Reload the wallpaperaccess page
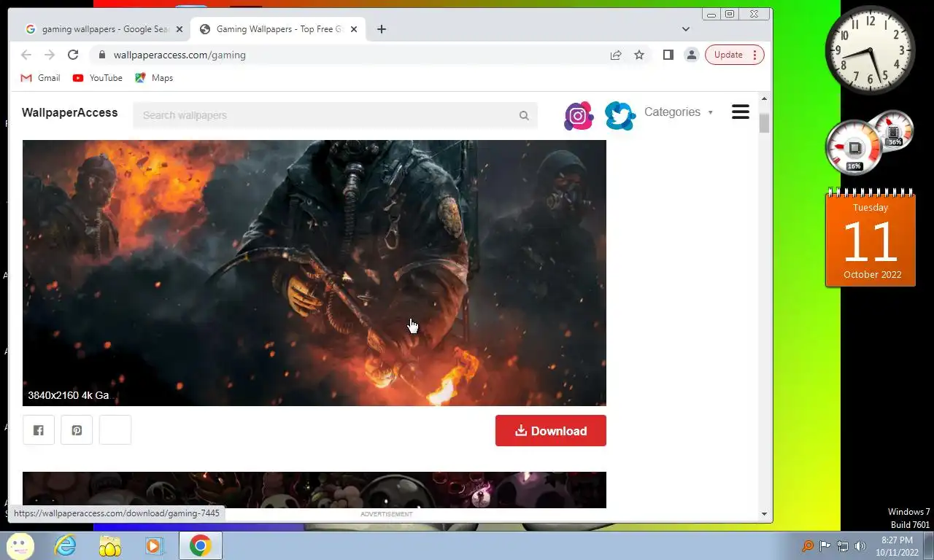The width and height of the screenshot is (934, 560). coord(73,55)
